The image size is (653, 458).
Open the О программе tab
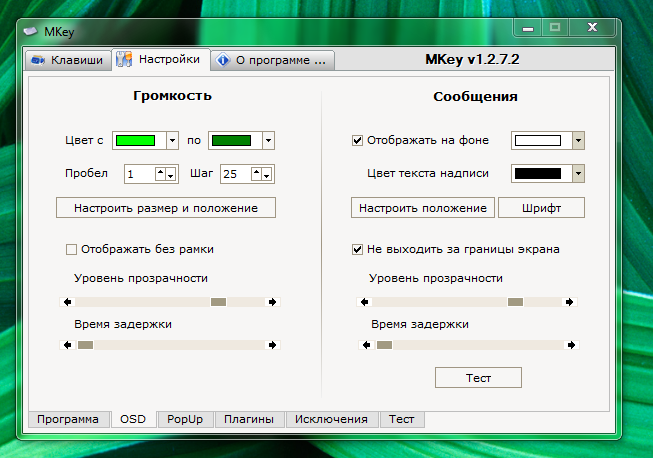pyautogui.click(x=272, y=60)
